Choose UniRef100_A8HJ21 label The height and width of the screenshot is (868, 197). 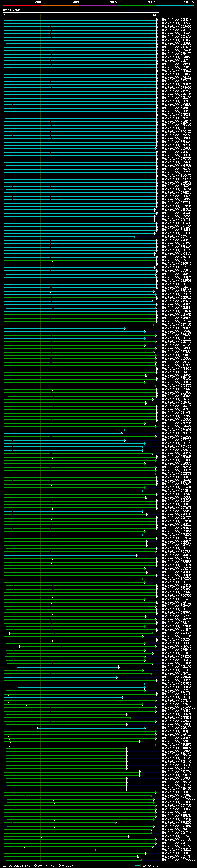point(177,758)
